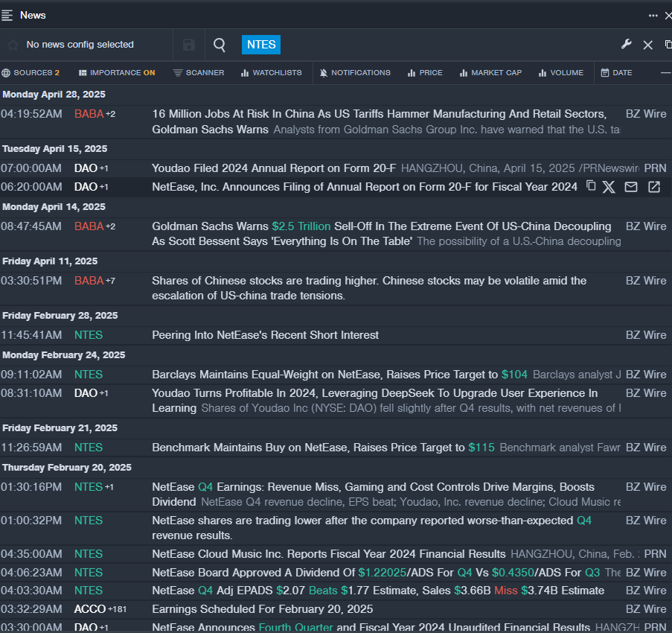Copy the NetEase 20-F headline with the copy icon
This screenshot has width=672, height=633.
tap(591, 185)
